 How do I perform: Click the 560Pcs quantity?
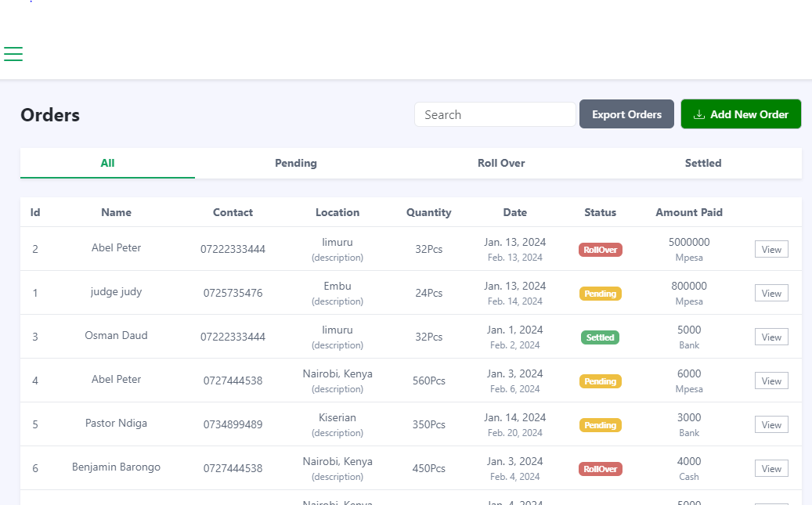[x=429, y=381]
